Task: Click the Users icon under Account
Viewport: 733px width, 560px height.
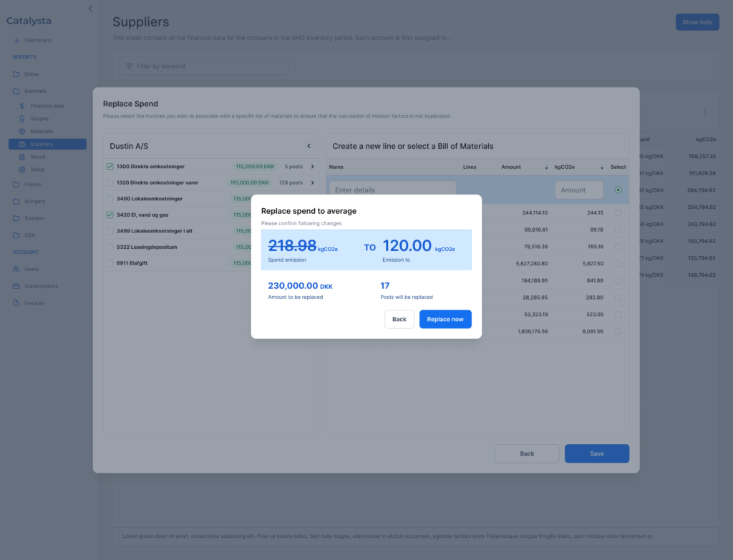Action: (x=16, y=269)
